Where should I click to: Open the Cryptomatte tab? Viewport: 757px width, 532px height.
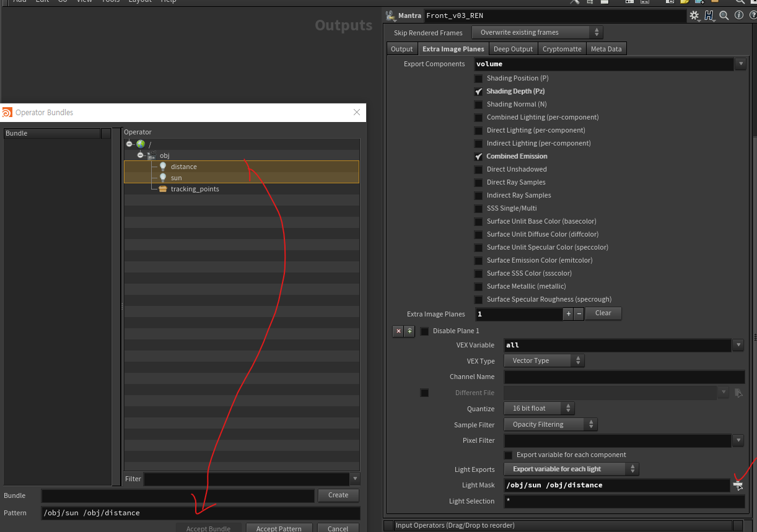(x=562, y=49)
